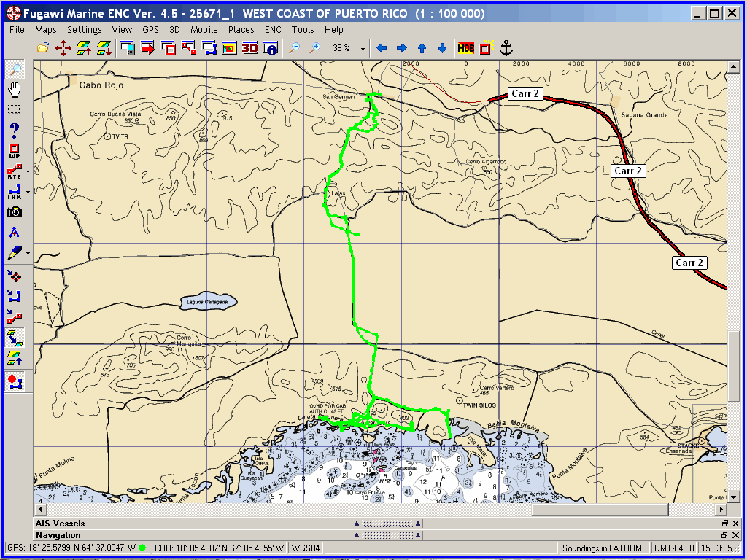The width and height of the screenshot is (747, 560).
Task: Close the AIS Vessels panel
Action: tap(735, 523)
